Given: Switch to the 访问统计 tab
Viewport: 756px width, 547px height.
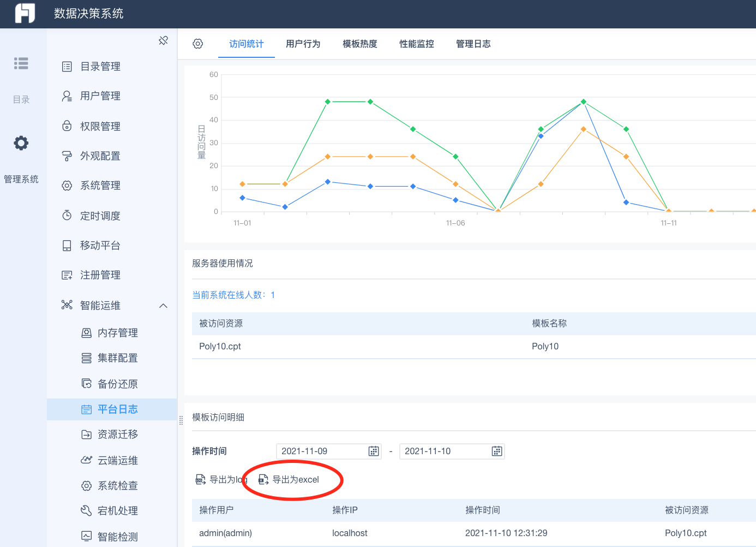Looking at the screenshot, I should point(247,44).
